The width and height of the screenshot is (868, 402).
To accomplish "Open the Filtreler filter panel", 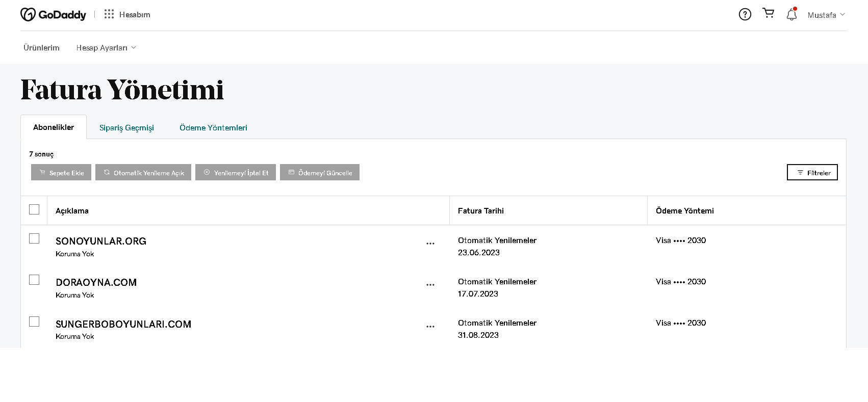I will (812, 172).
